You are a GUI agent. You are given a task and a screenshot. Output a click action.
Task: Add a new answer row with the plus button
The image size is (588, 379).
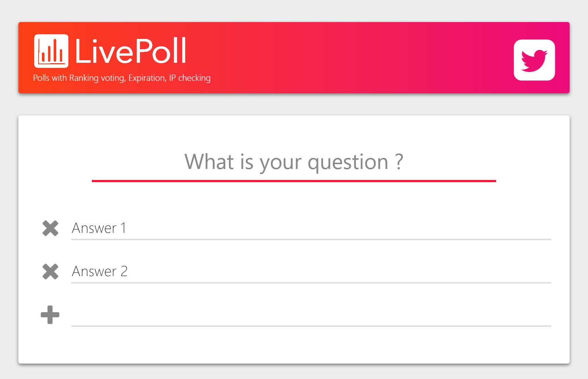[x=50, y=314]
